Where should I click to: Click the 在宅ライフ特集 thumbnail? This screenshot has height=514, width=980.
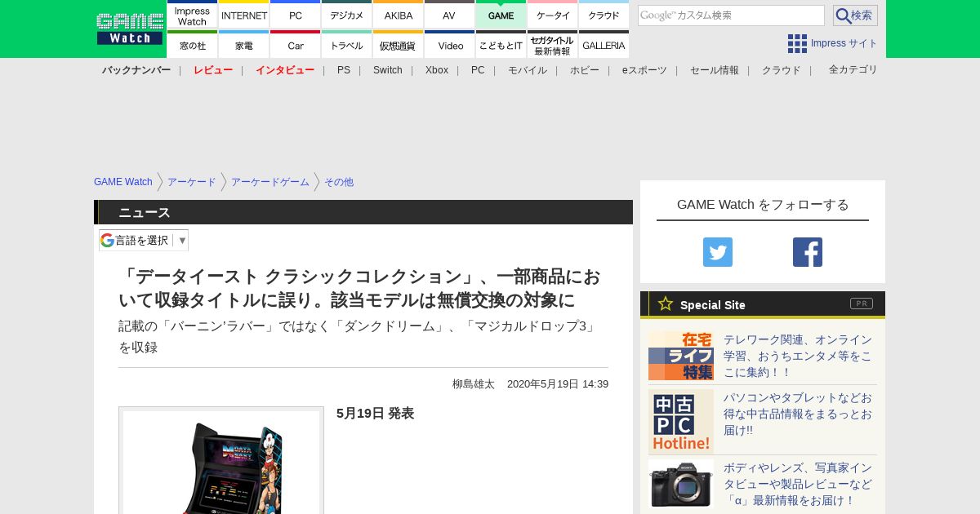click(x=681, y=356)
